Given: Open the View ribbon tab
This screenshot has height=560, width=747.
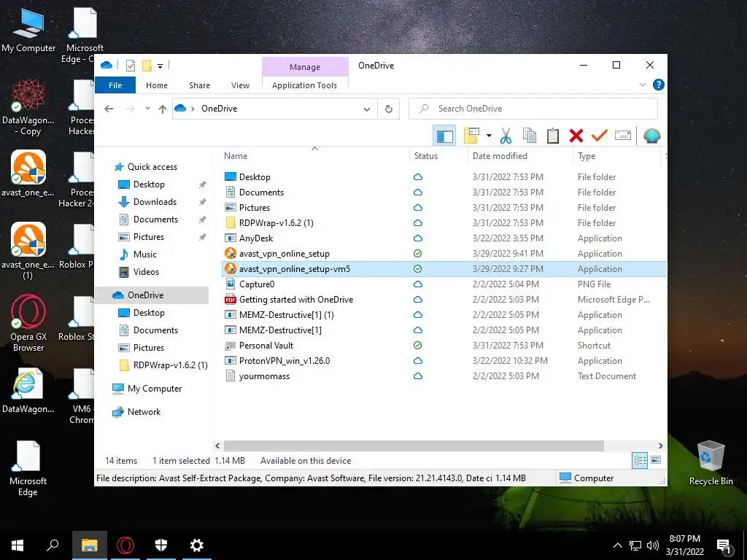Looking at the screenshot, I should [x=240, y=85].
